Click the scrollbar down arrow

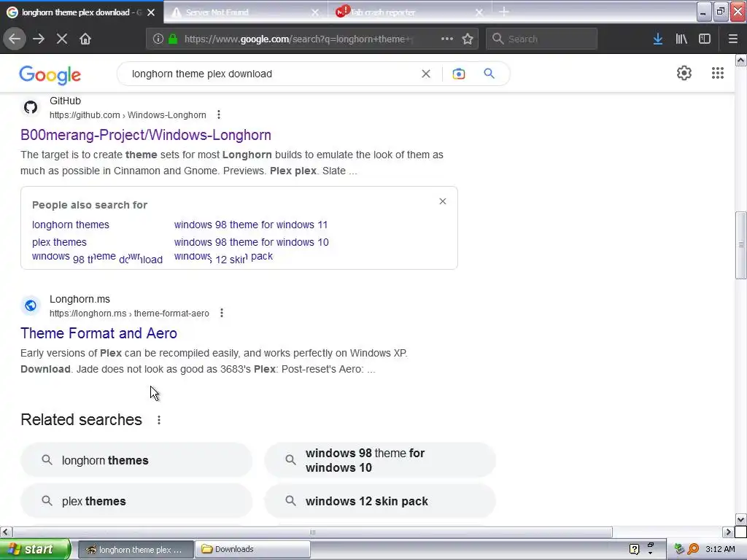tap(740, 519)
